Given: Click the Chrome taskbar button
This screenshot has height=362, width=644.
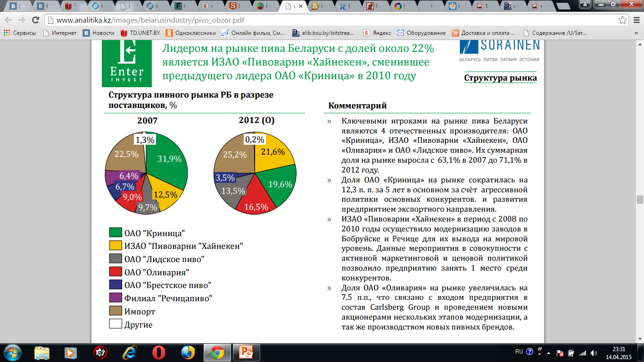Looking at the screenshot, I should tap(217, 352).
